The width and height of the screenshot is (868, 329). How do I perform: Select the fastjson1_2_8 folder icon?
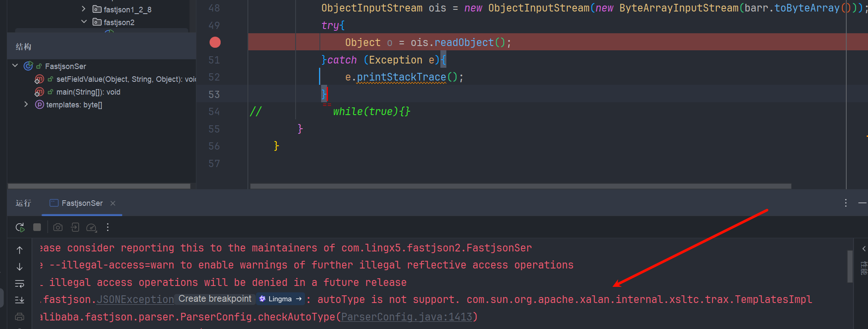[97, 9]
